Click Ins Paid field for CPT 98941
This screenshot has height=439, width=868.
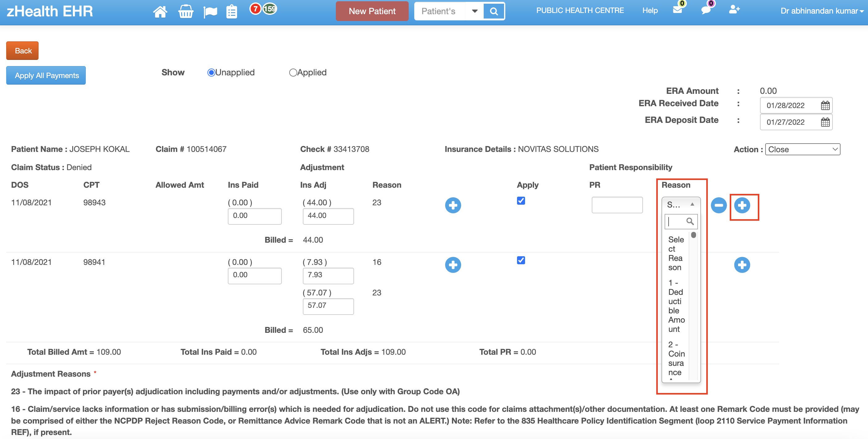click(x=254, y=276)
